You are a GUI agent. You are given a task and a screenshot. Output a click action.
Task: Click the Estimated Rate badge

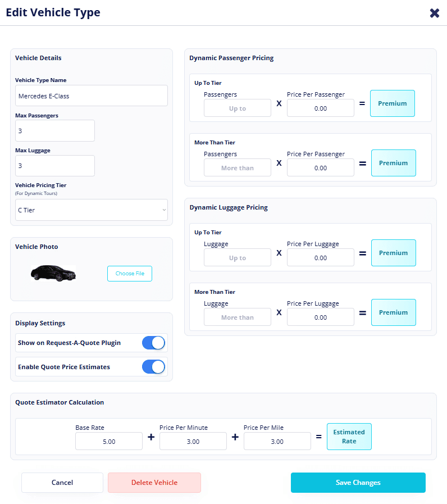[x=349, y=437]
